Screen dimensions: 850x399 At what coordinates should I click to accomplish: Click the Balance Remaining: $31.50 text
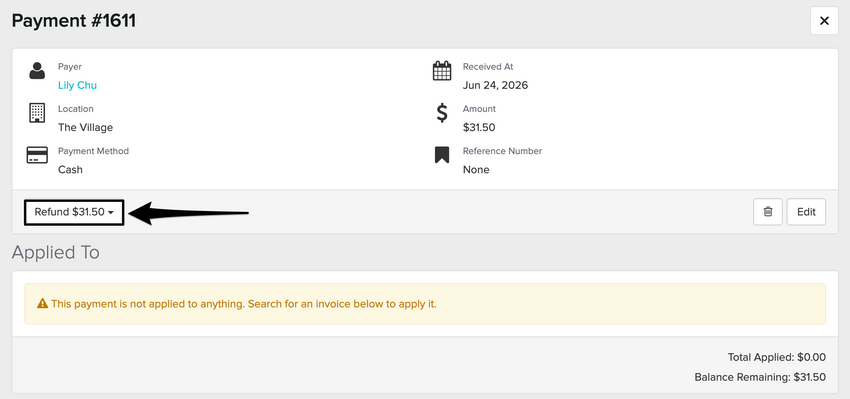click(x=760, y=377)
